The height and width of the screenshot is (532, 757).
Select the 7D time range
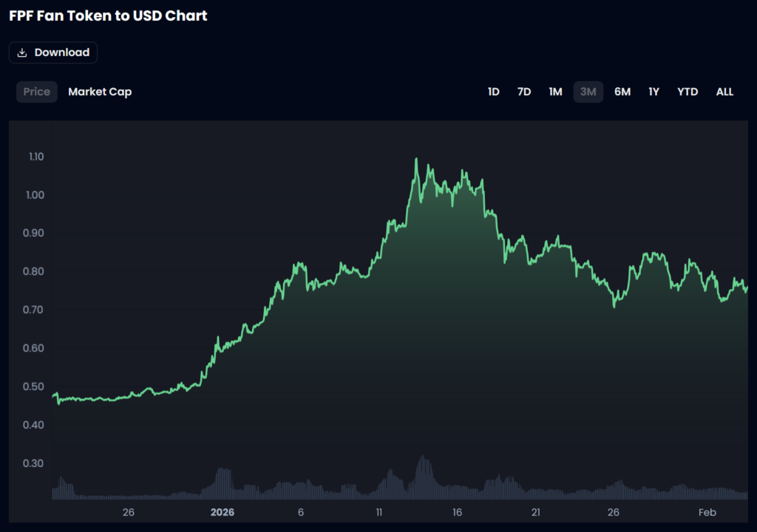point(524,92)
